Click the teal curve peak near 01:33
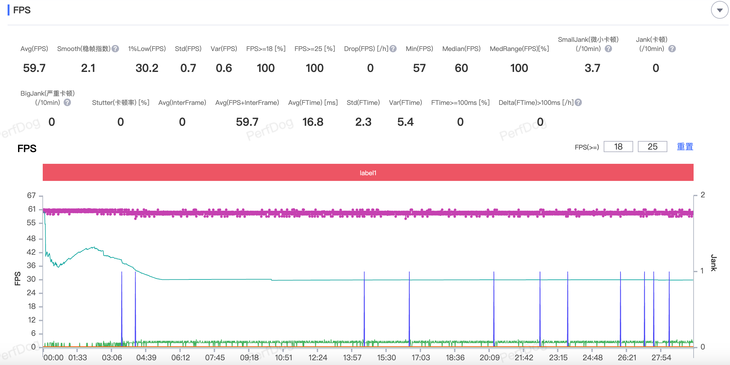Viewport: 730px width, 365px height. coord(93,247)
